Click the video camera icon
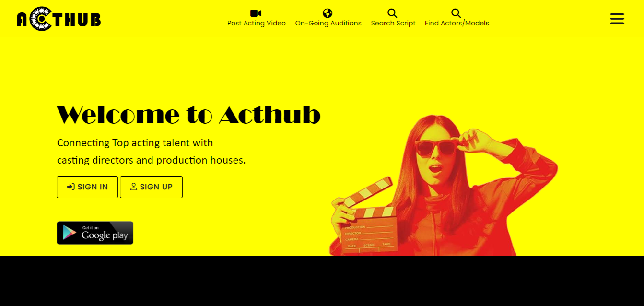This screenshot has width=644, height=306. pyautogui.click(x=256, y=13)
